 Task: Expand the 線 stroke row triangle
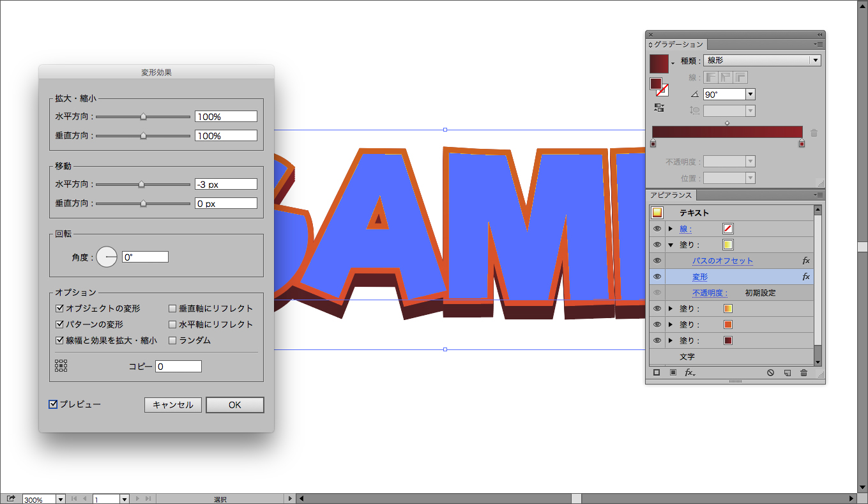[x=671, y=229]
